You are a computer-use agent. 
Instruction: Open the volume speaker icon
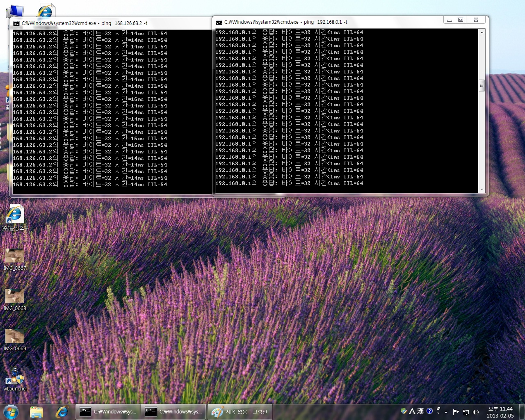tap(476, 412)
